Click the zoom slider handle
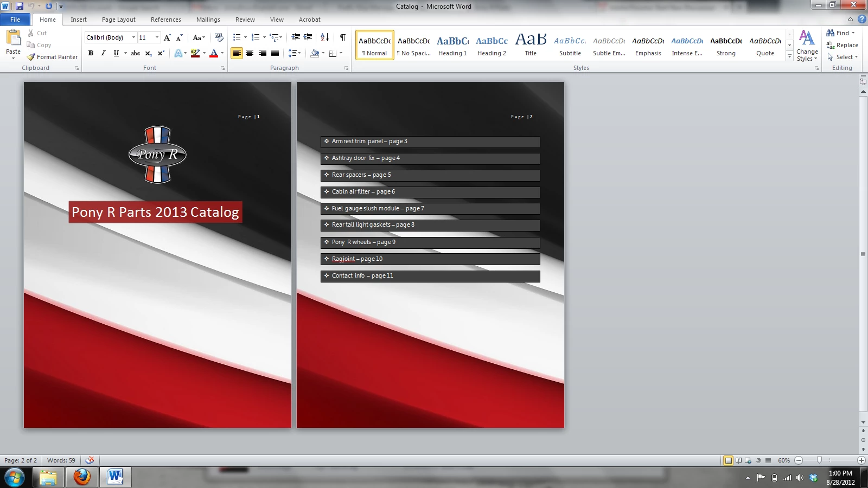This screenshot has height=488, width=868. [x=819, y=460]
